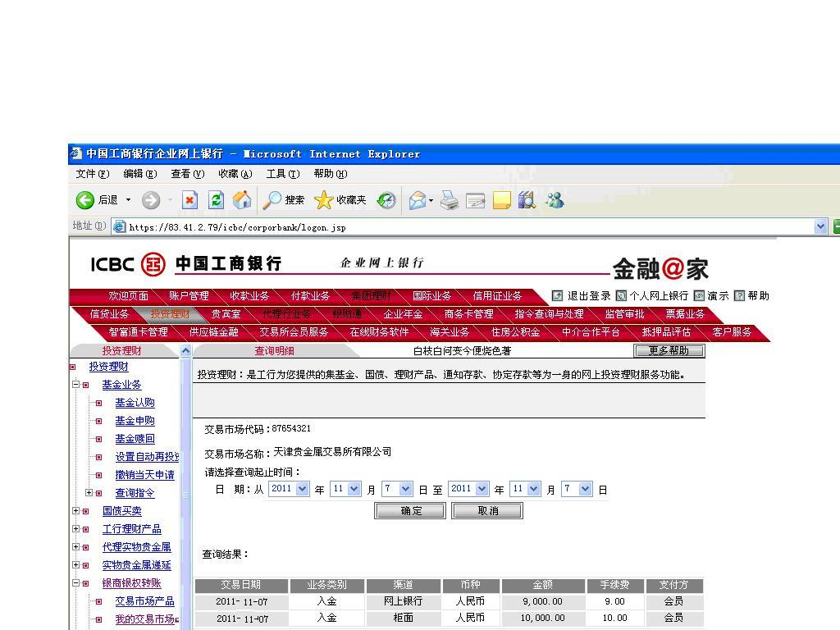Expand the 查询指令 tree node
Image resolution: width=840 pixels, height=630 pixels.
89,493
